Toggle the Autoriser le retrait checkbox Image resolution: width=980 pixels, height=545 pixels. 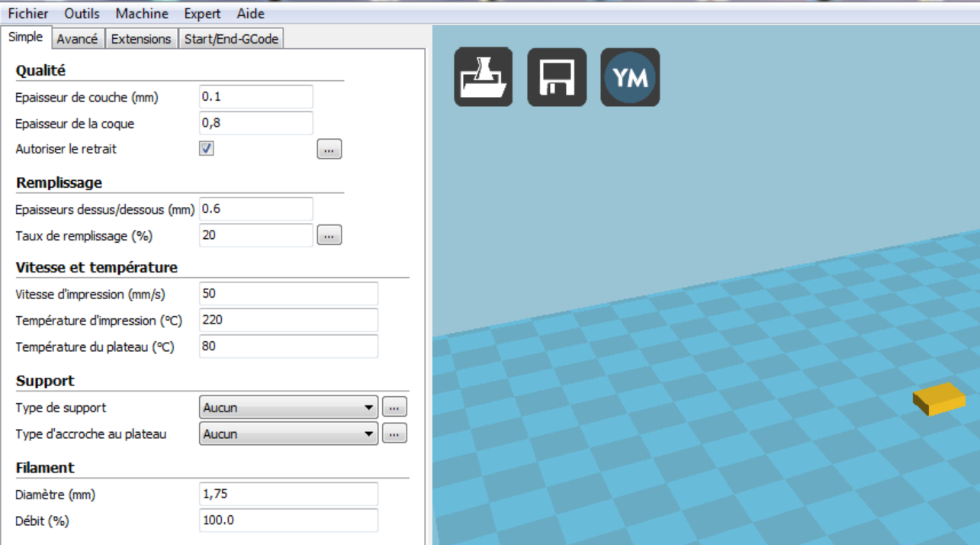tap(207, 149)
